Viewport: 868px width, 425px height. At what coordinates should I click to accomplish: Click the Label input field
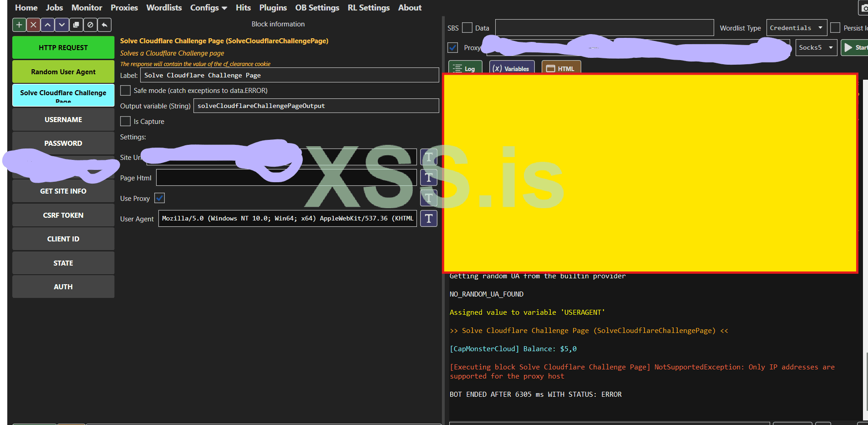pos(289,75)
